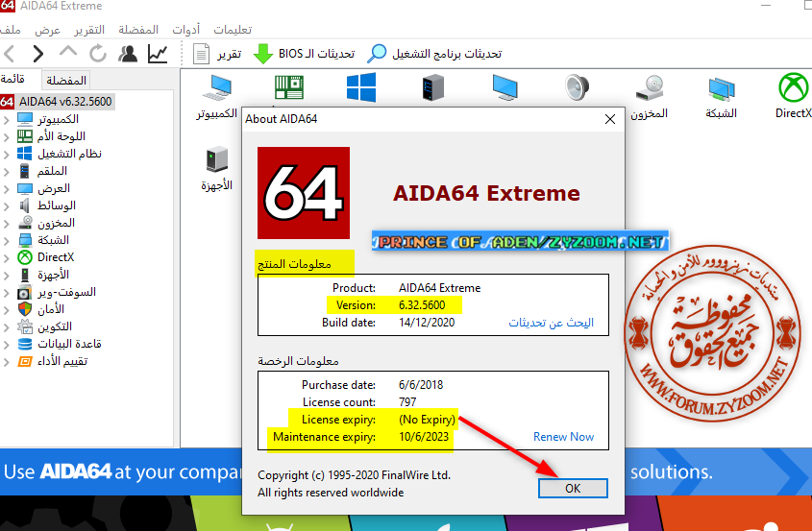This screenshot has width=812, height=531.
Task: Expand the نظام التشغيل tree node chevron
Action: coord(6,155)
